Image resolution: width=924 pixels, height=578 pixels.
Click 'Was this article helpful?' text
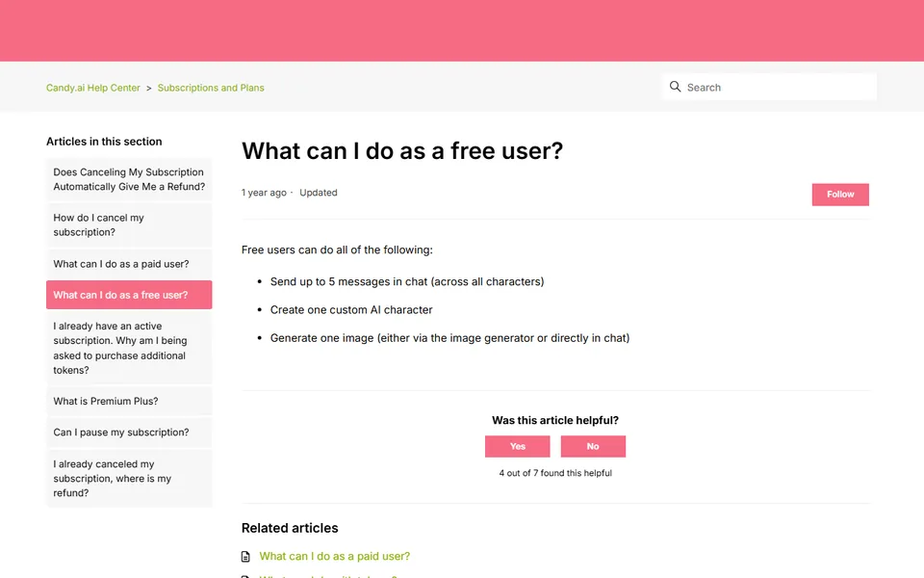click(555, 421)
